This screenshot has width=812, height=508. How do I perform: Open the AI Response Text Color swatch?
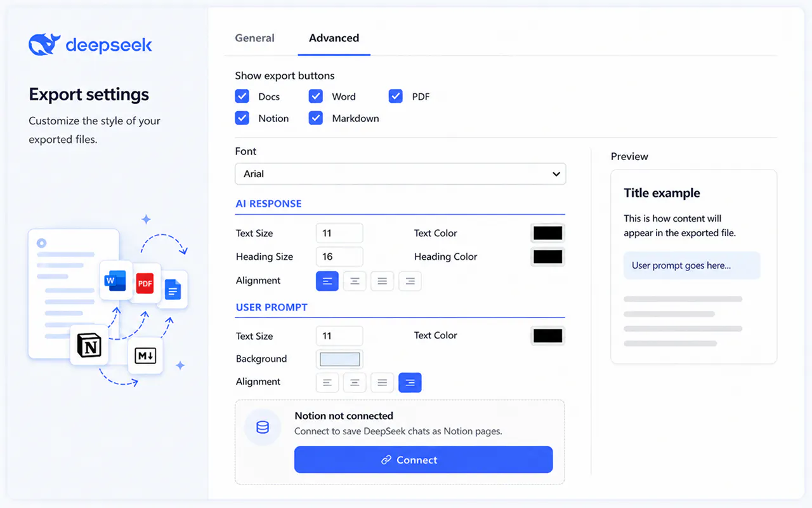click(547, 233)
